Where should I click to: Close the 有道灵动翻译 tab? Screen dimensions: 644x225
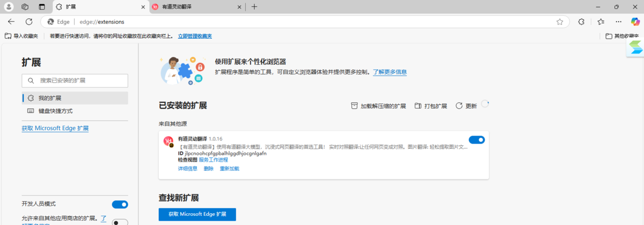point(239,7)
